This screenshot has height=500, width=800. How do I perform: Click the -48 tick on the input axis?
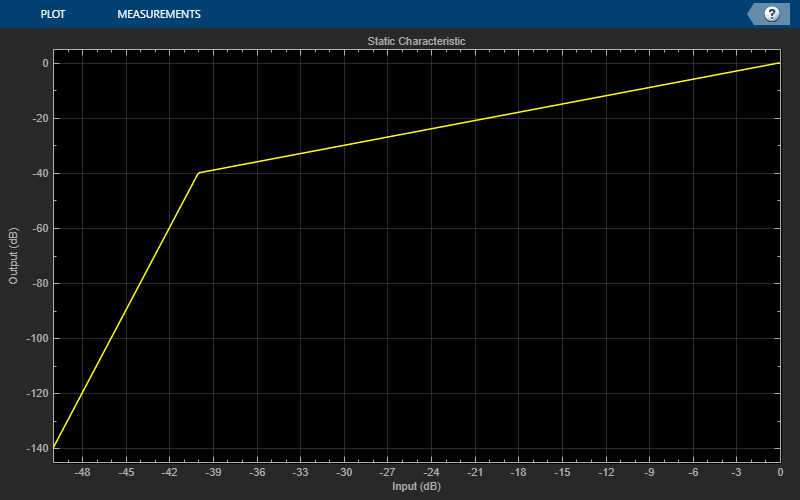coord(82,472)
